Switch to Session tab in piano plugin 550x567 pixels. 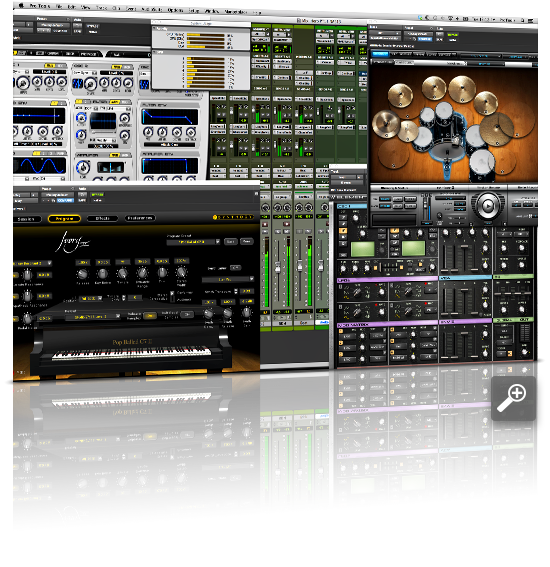point(26,219)
